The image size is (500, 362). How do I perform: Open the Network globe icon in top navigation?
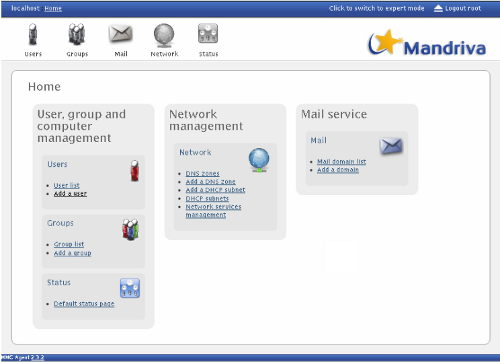tap(164, 35)
